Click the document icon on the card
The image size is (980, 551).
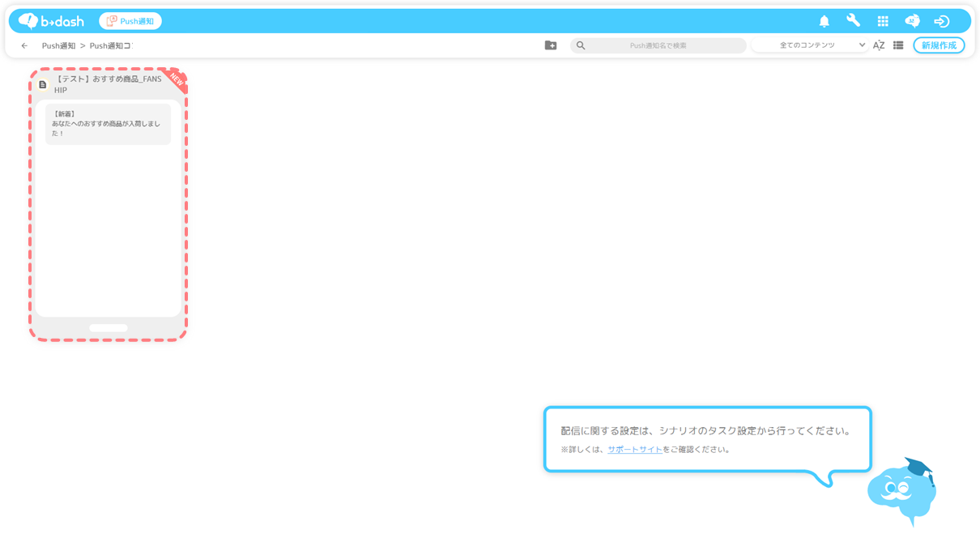pos(43,84)
